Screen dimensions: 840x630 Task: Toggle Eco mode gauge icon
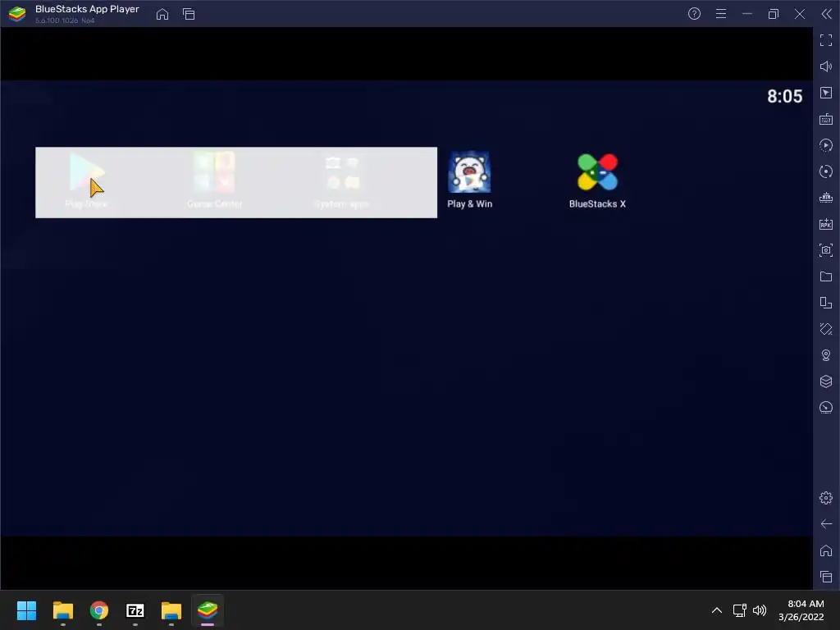[826, 408]
